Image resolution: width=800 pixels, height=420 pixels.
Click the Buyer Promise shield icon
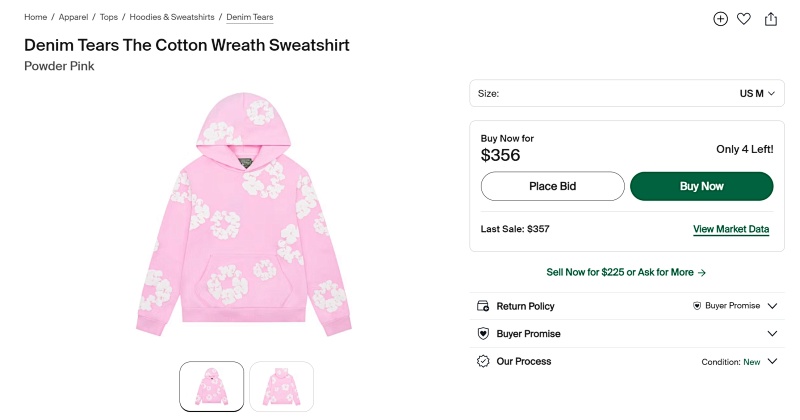pyautogui.click(x=483, y=333)
